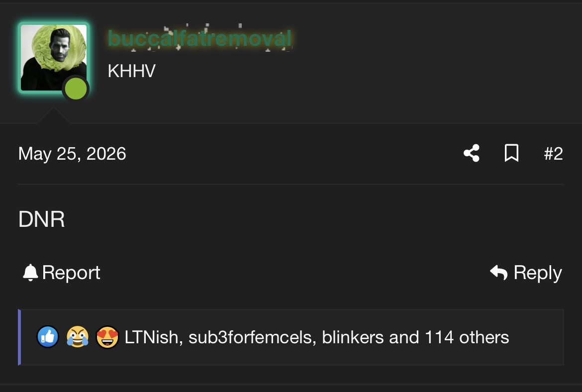The image size is (582, 392).
Task: View LTNish's profile from reactions
Action: coord(151,337)
